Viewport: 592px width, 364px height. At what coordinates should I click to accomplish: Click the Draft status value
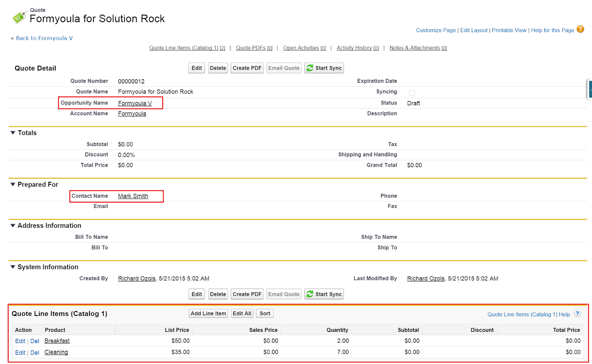414,103
